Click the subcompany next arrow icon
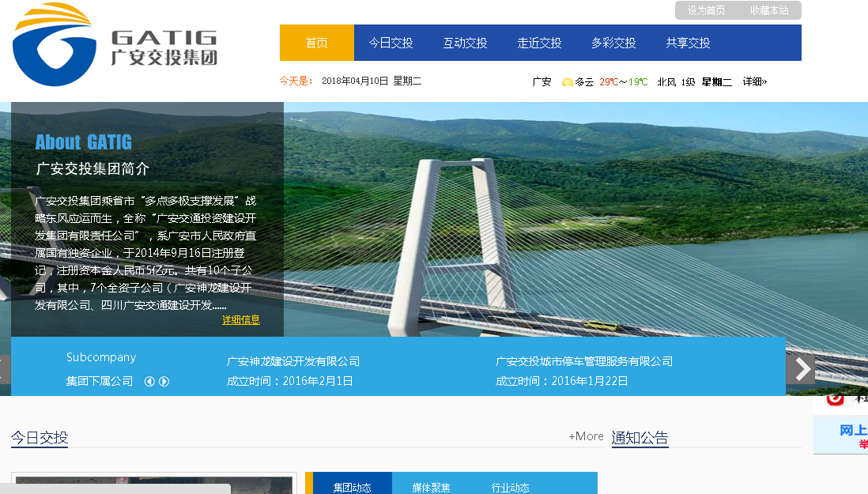Image resolution: width=868 pixels, height=494 pixels. click(x=164, y=382)
